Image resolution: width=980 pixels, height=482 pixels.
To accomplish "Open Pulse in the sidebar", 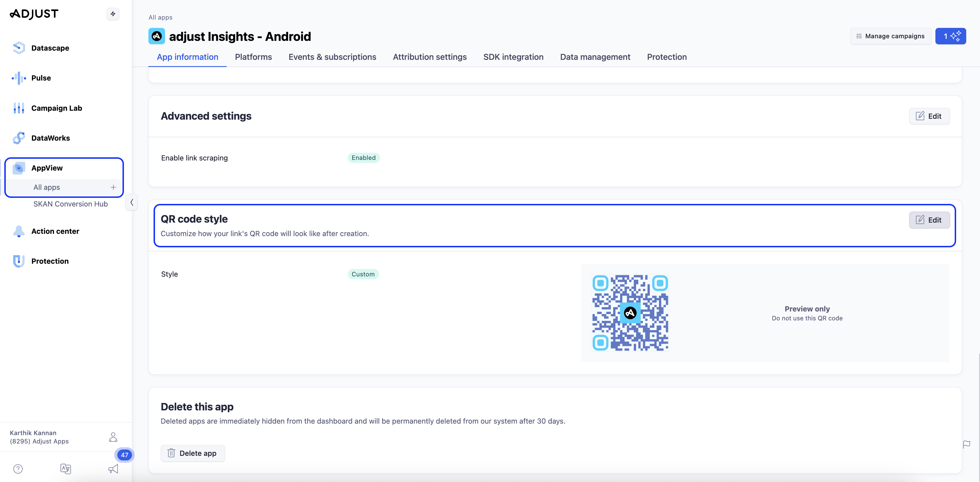I will (41, 78).
